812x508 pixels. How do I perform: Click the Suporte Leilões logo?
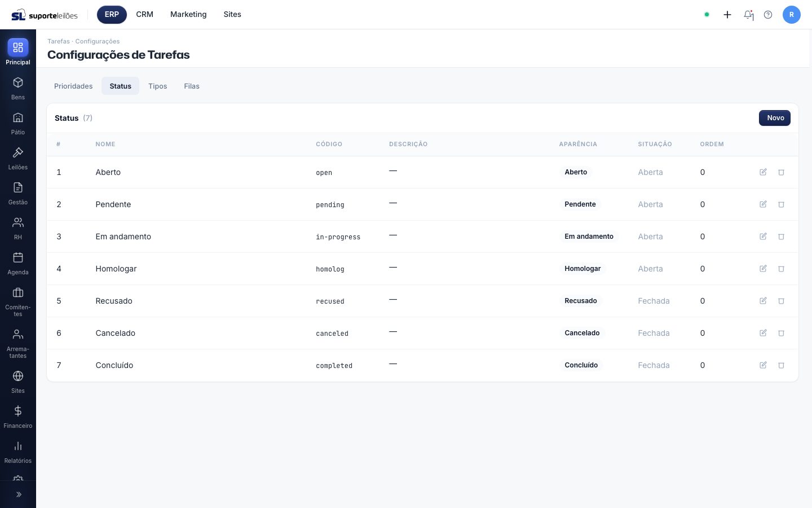[x=45, y=15]
